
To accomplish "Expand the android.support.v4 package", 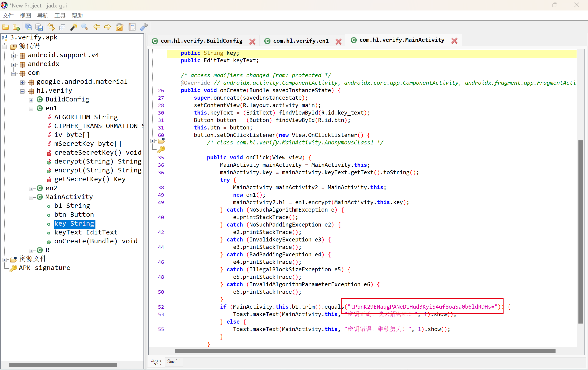I will (14, 56).
